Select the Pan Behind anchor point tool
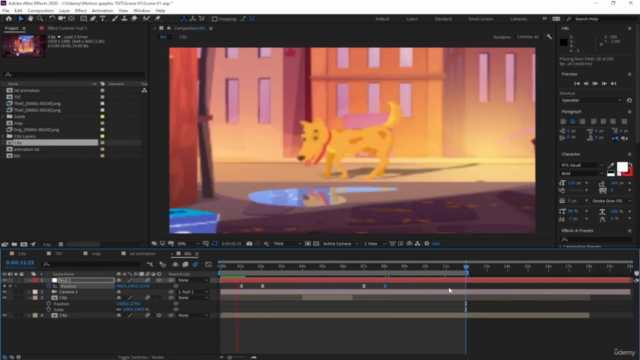 (x=71, y=19)
